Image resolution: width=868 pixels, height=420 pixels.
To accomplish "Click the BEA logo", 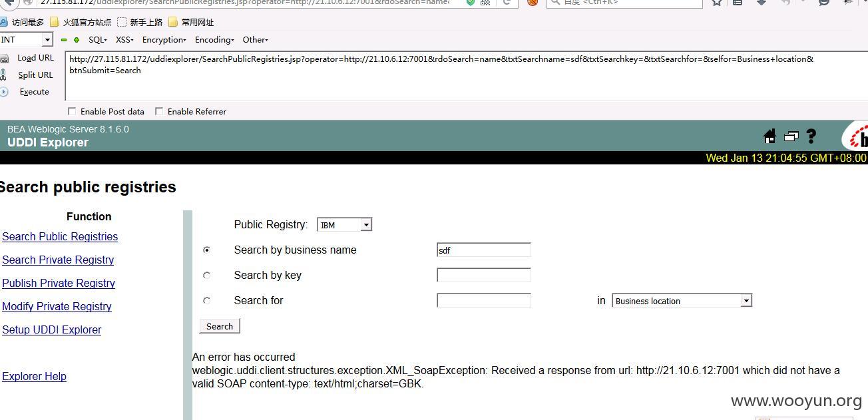I will 855,136.
